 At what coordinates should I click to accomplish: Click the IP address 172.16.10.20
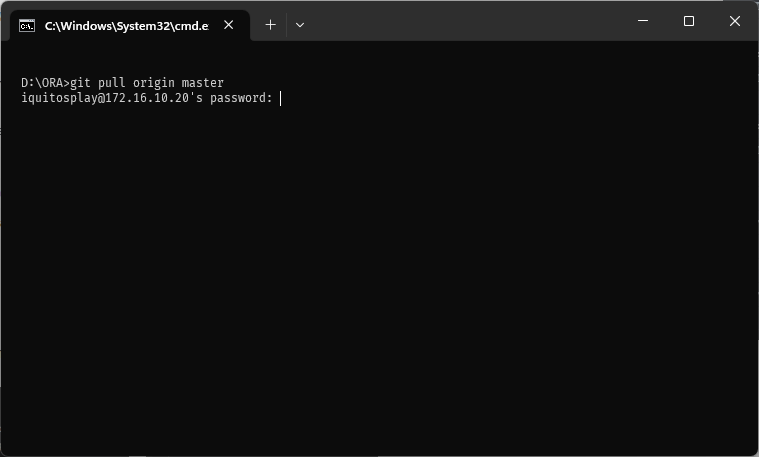147,98
